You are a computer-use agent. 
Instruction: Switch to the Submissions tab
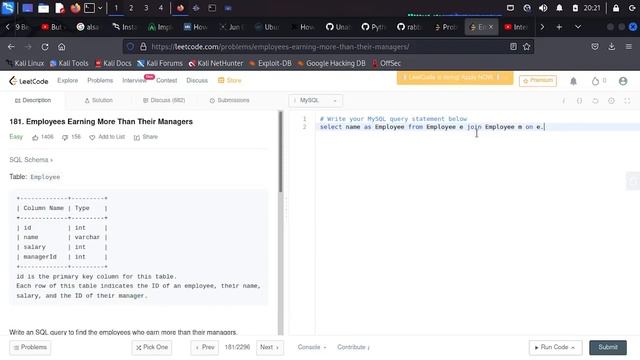(x=229, y=100)
